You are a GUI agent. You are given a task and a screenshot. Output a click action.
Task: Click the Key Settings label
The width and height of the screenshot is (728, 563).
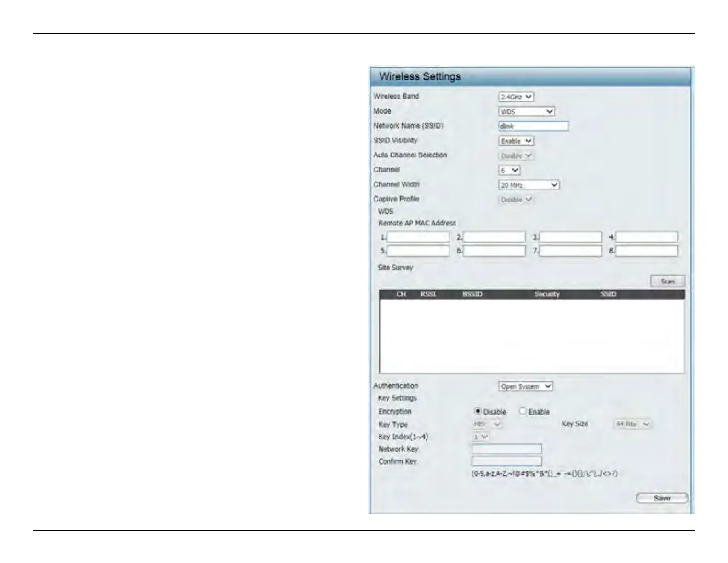coord(398,398)
